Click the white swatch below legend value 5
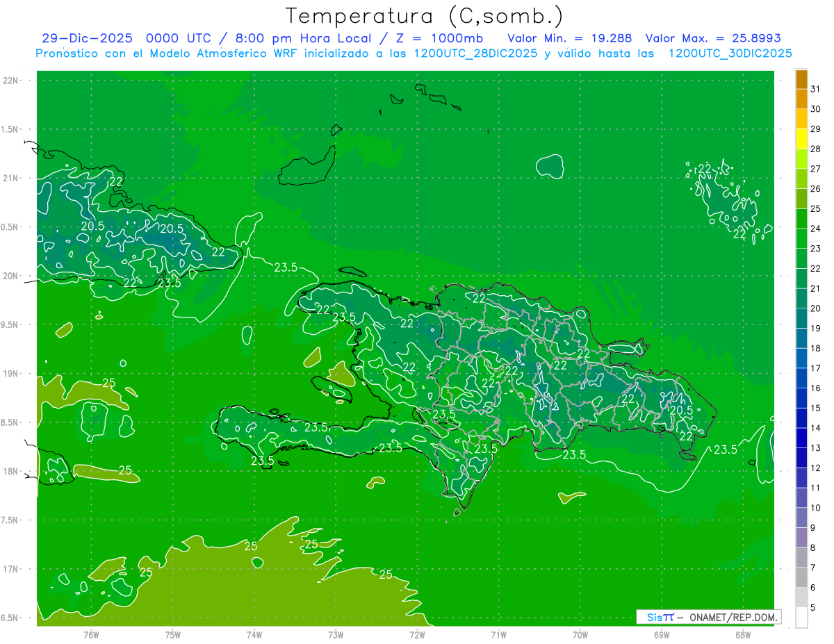The height and width of the screenshot is (644, 834). click(801, 617)
